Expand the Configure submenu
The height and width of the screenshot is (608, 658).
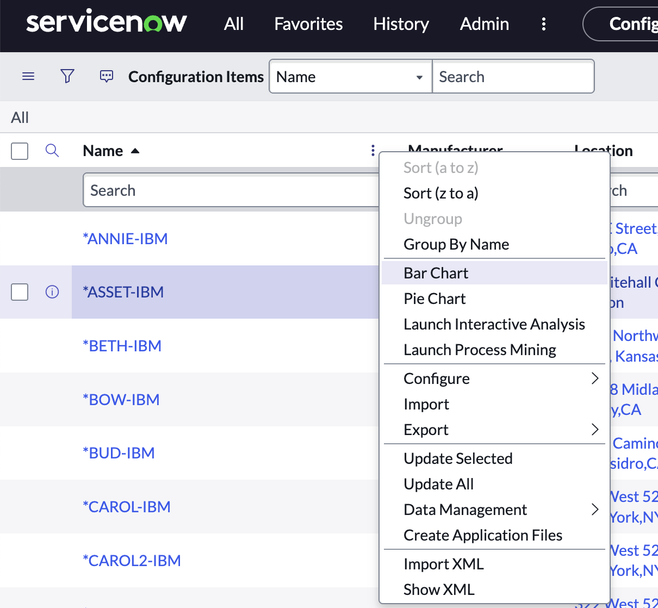point(494,378)
